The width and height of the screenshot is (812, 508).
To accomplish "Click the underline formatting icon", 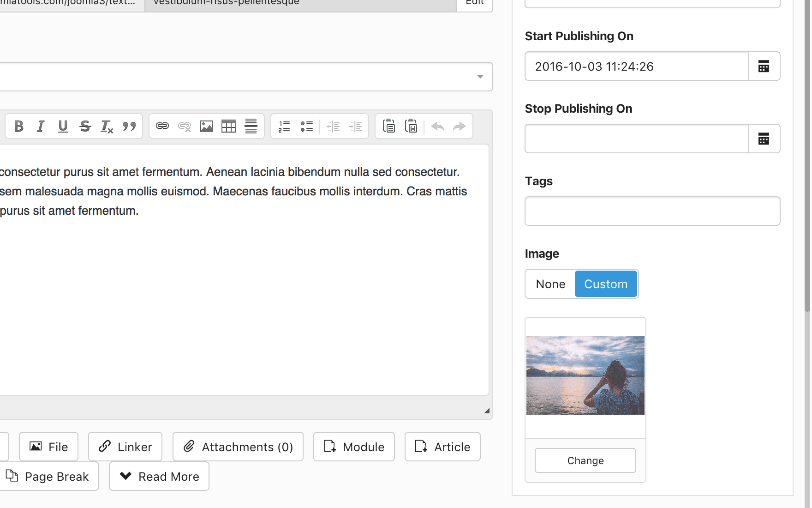I will (63, 126).
